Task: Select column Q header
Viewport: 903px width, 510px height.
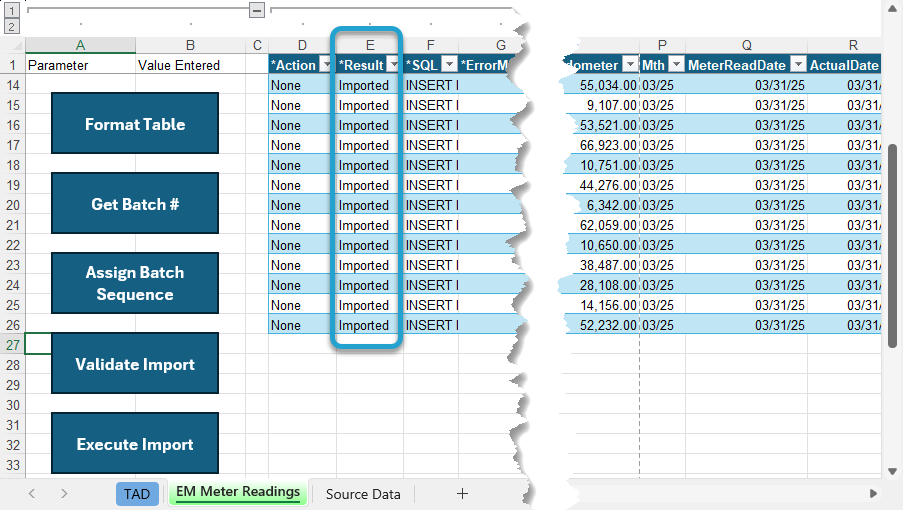Action: tap(746, 45)
